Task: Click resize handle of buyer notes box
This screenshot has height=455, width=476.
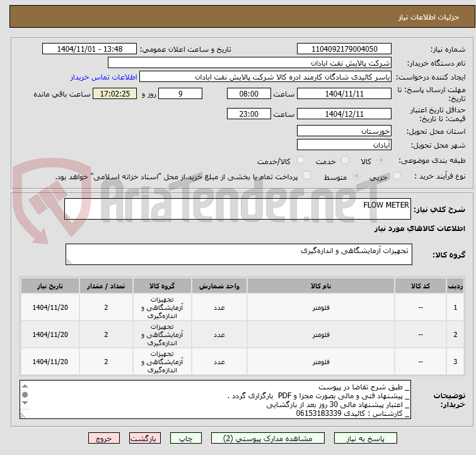Action: 23,416
